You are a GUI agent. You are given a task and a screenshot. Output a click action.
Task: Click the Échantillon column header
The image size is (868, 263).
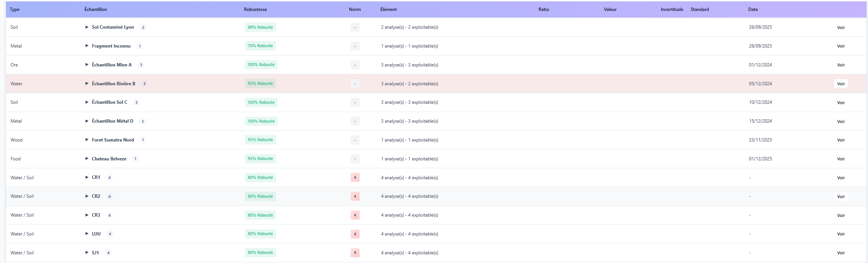(95, 9)
